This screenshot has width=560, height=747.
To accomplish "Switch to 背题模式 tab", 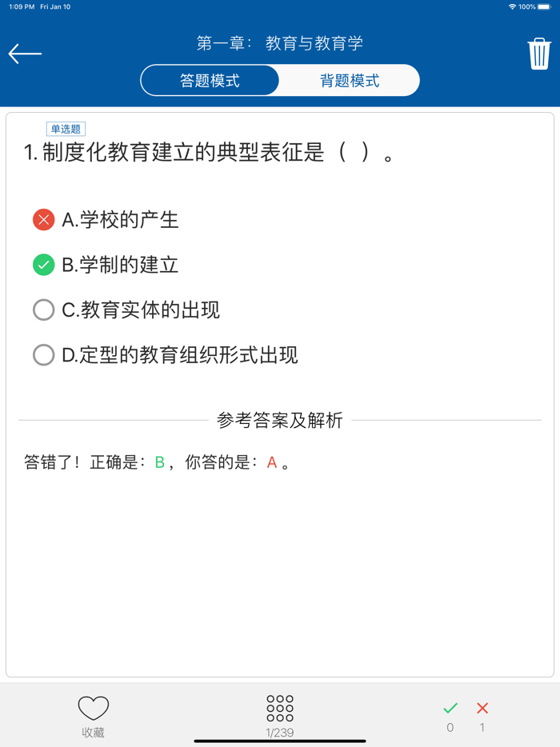I will click(x=348, y=80).
